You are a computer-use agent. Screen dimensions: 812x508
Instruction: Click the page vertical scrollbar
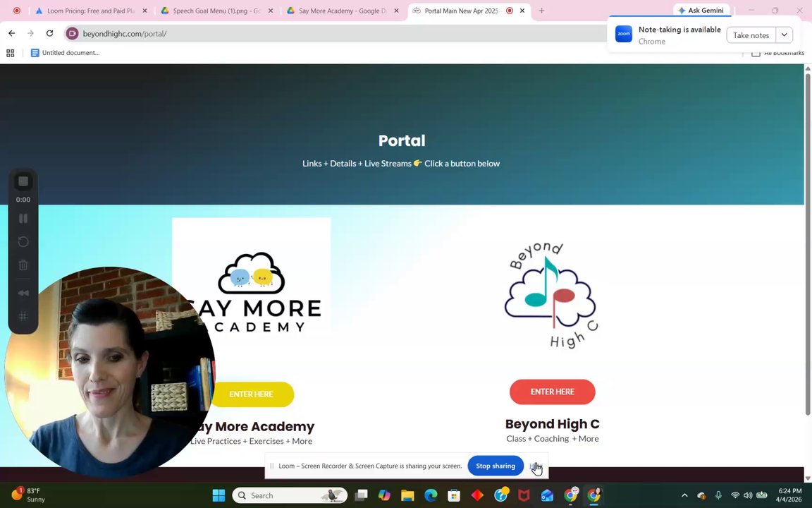pos(807,243)
